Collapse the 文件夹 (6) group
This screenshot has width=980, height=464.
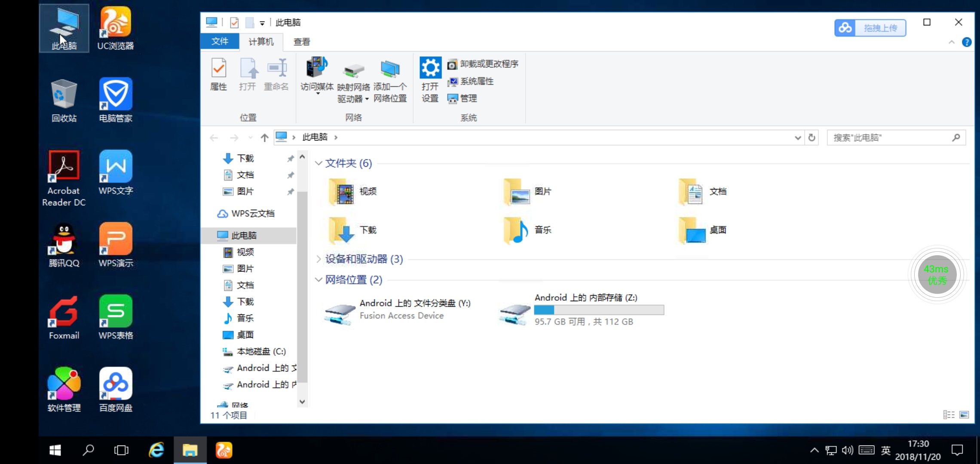coord(318,163)
